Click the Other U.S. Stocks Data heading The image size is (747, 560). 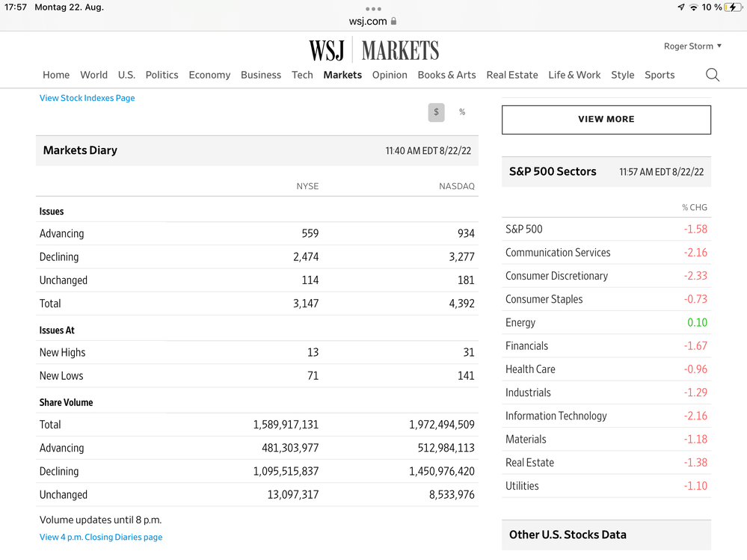click(x=568, y=535)
